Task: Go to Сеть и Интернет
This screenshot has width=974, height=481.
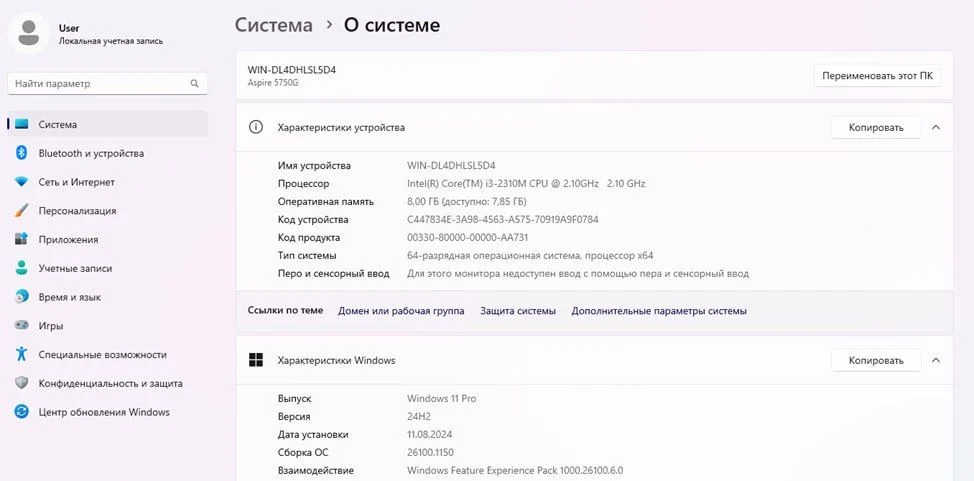Action: [x=107, y=182]
